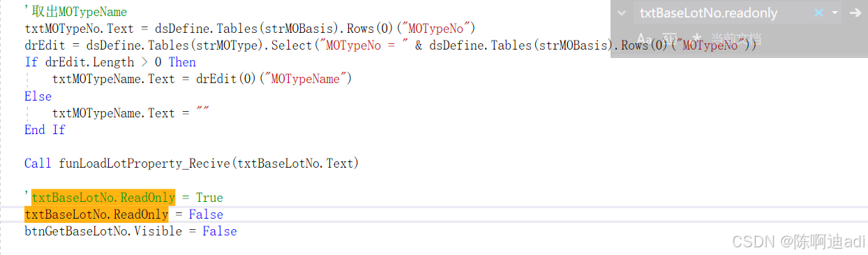
Task: Click the Call keyword
Action: (x=38, y=163)
